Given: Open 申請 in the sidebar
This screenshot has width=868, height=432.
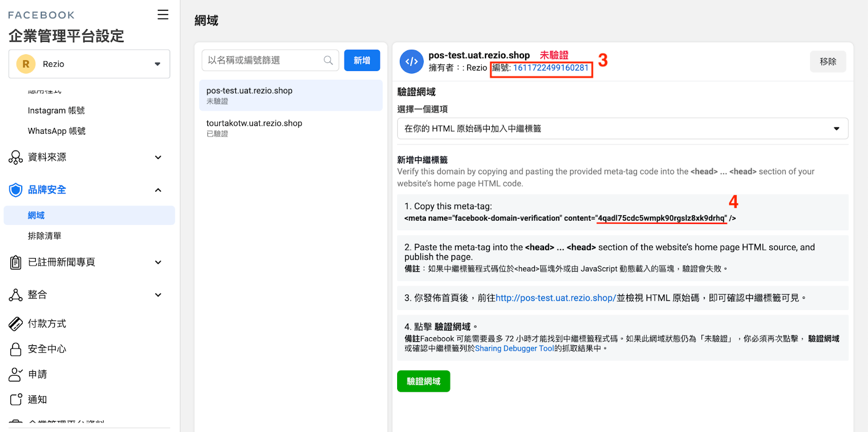Looking at the screenshot, I should point(37,375).
